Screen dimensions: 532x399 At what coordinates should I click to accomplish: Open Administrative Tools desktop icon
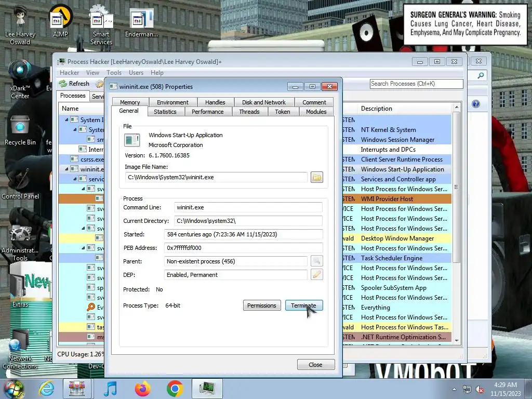[20, 243]
